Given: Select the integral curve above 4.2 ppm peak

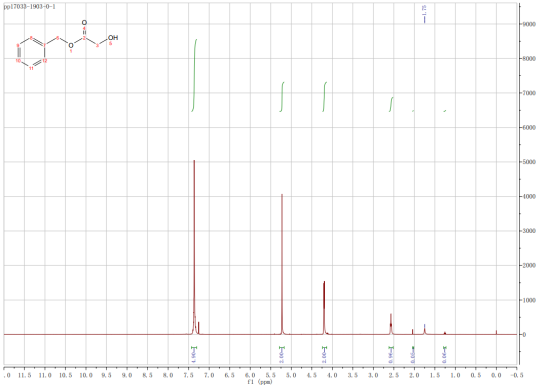Looking at the screenshot, I should tap(324, 97).
